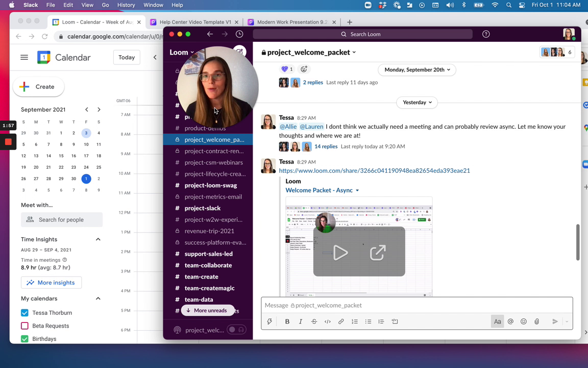Send the message with the send arrow
Image resolution: width=588 pixels, height=368 pixels.
tap(555, 321)
